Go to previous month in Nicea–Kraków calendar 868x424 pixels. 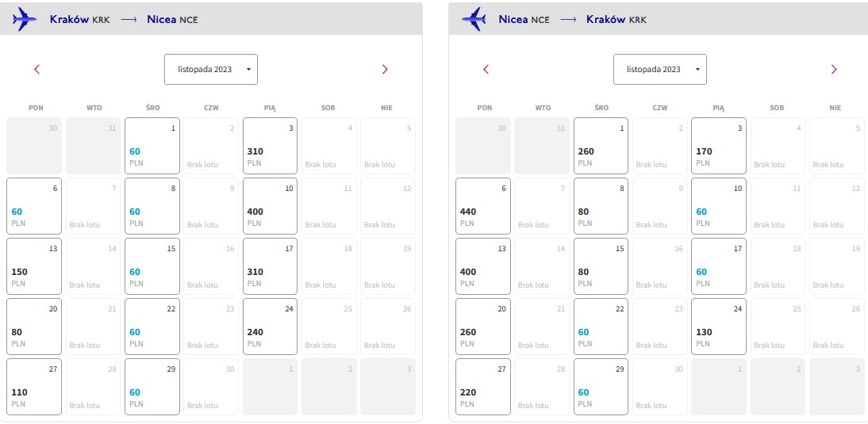486,69
